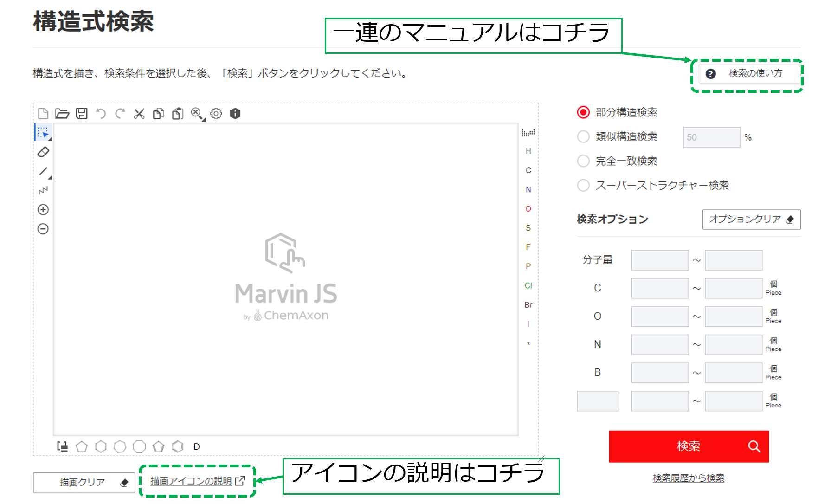Click the N count minimum field

pyautogui.click(x=660, y=345)
